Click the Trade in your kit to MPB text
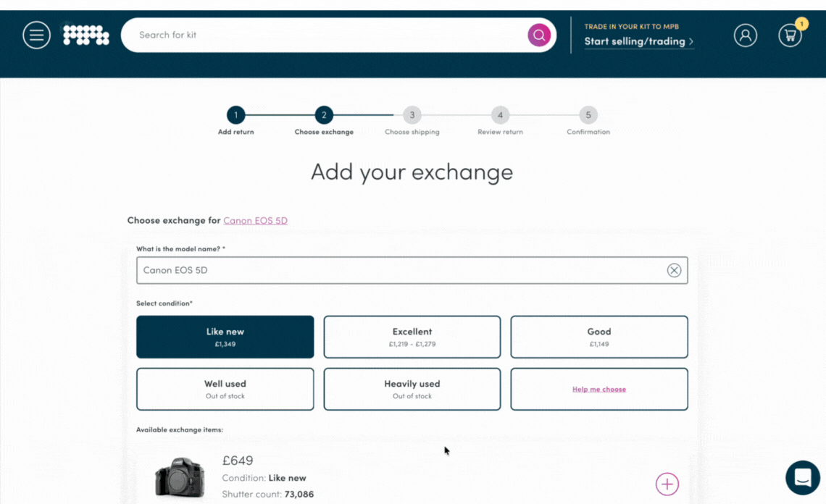 [632, 26]
